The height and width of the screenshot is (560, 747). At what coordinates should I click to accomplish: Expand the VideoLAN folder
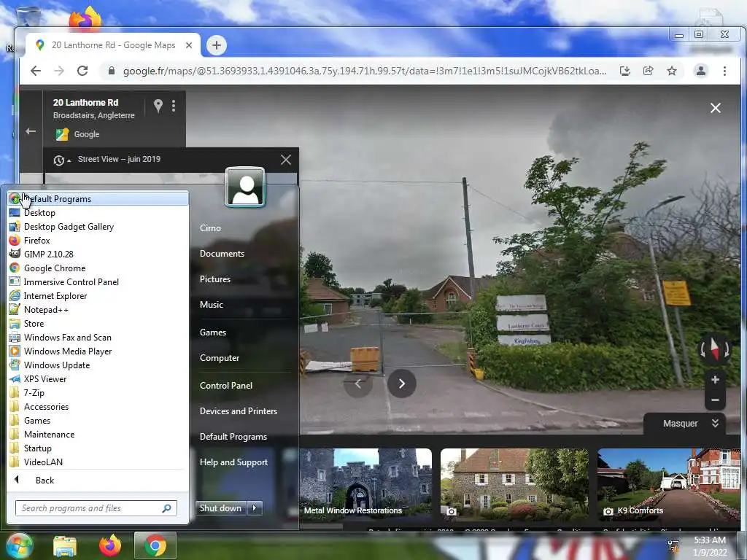(98, 462)
